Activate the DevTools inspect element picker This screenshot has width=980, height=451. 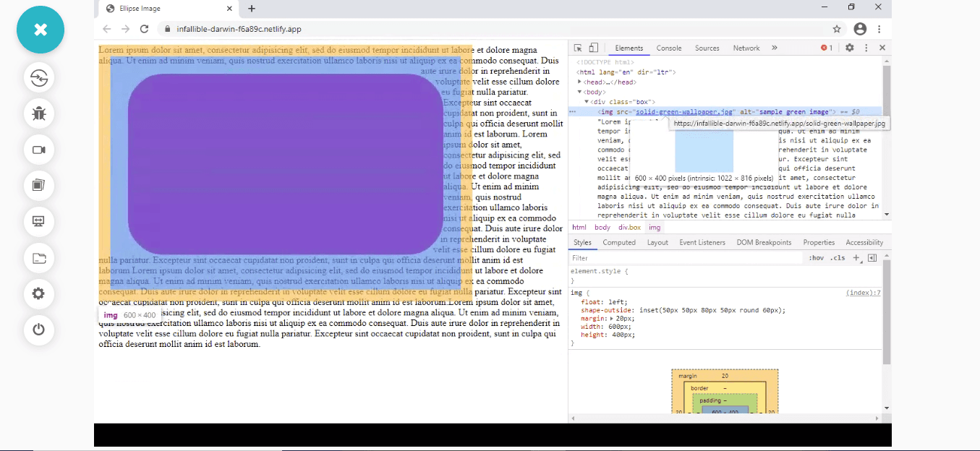click(578, 48)
